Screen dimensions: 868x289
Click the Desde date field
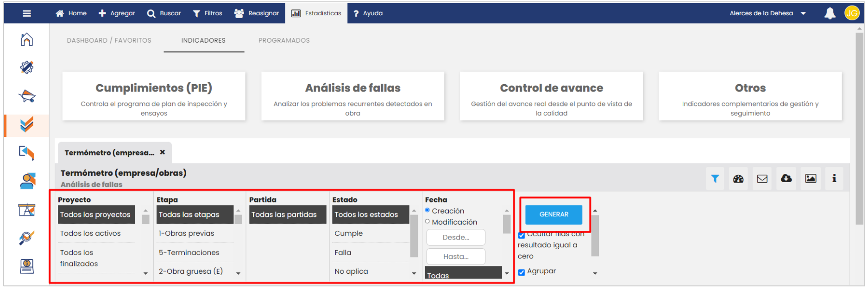pyautogui.click(x=455, y=237)
